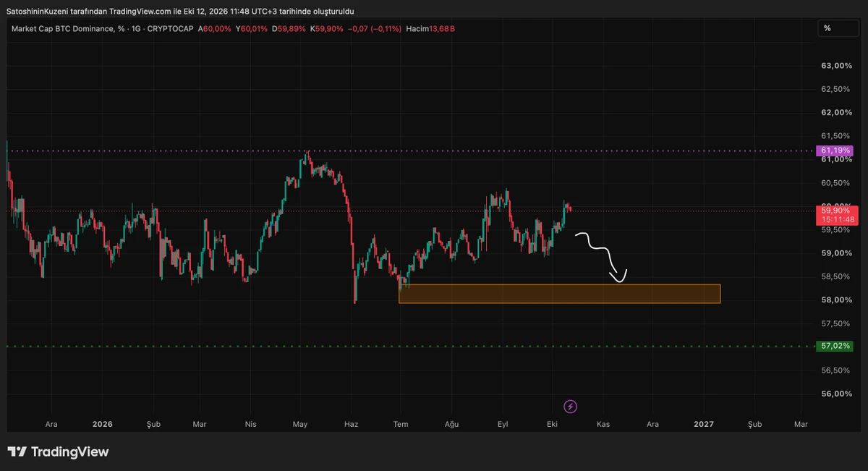The image size is (868, 471).
Task: Click the 57,50% price axis label
Action: (836, 323)
